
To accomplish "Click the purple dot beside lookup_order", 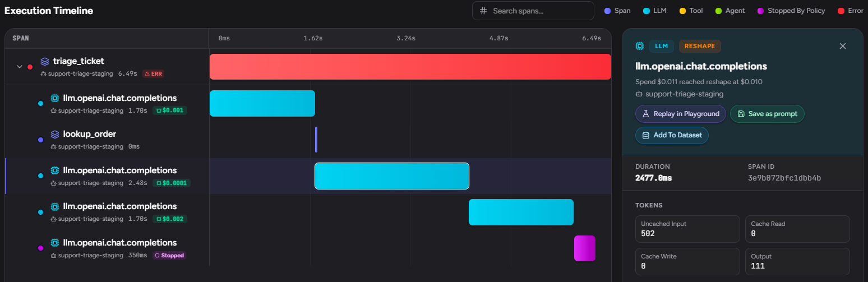I will [x=40, y=140].
